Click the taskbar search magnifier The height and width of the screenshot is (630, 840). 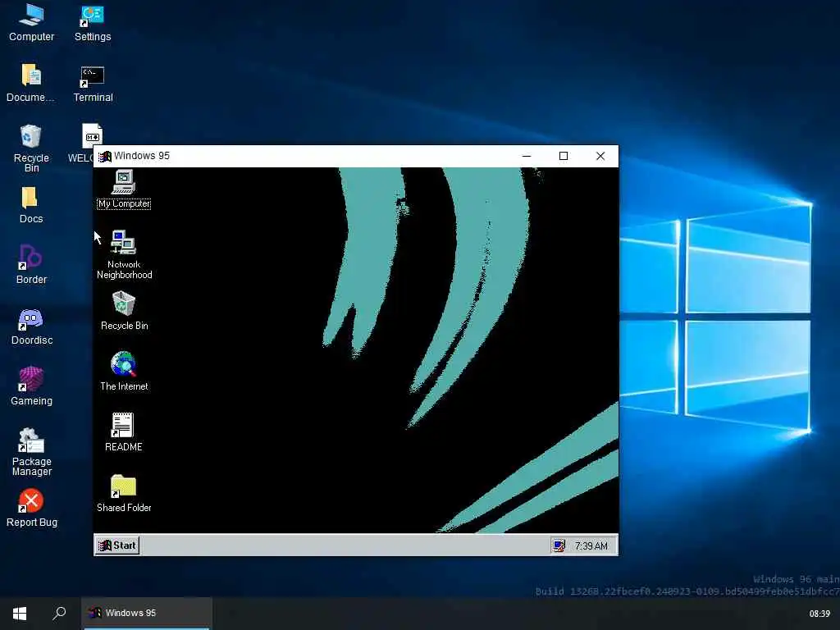[59, 614]
